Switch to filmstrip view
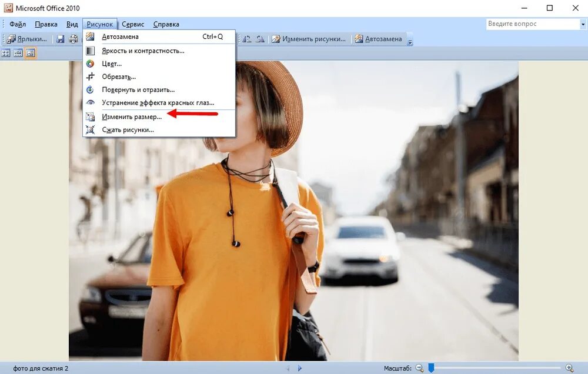Image resolution: width=588 pixels, height=374 pixels. pos(18,54)
